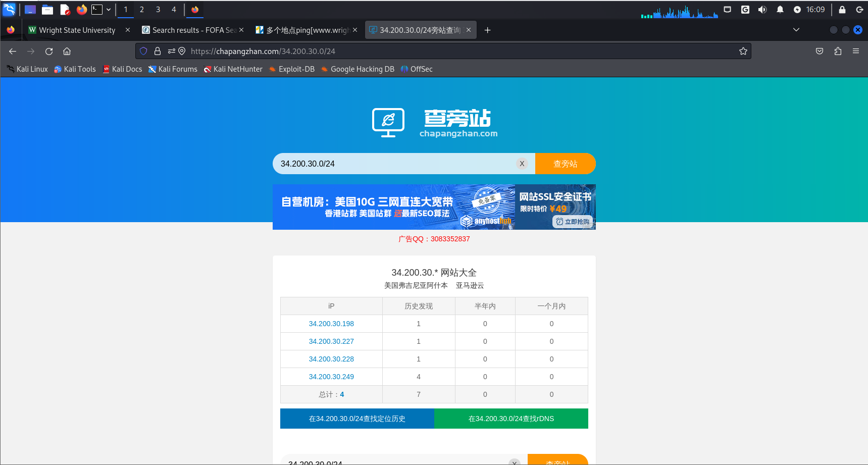868x465 pixels.
Task: Go to the Firefox home page
Action: point(67,51)
